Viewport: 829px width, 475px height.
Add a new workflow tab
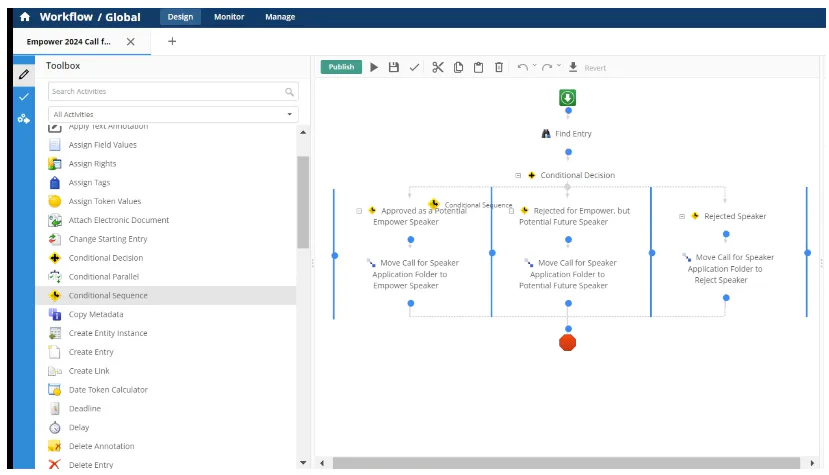(172, 41)
